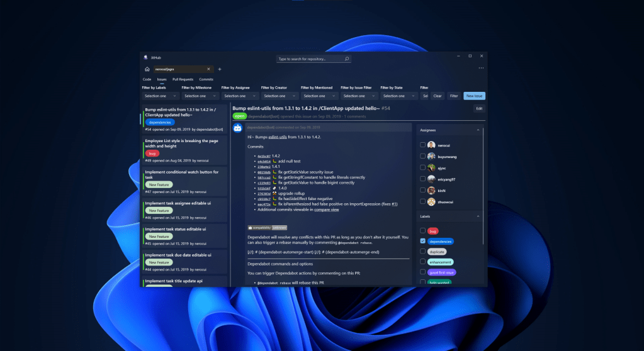644x351 pixels.
Task: Add a new tab with plus icon
Action: click(x=220, y=69)
